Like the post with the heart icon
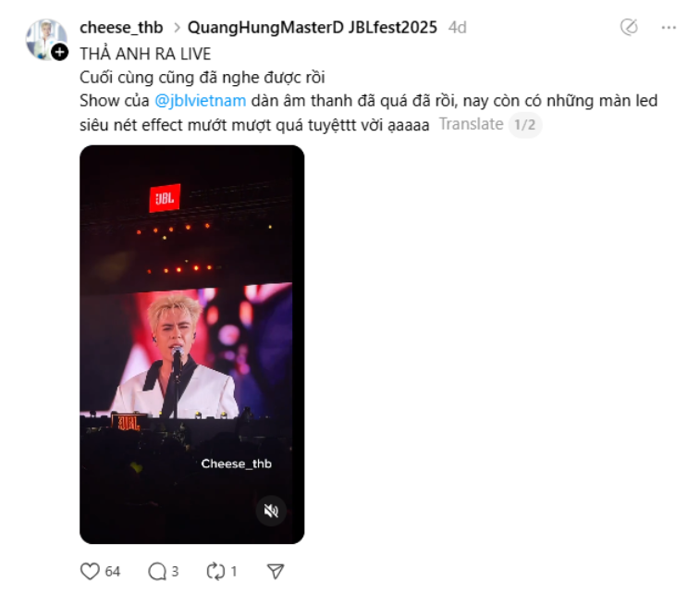The height and width of the screenshot is (594, 700). click(x=90, y=571)
